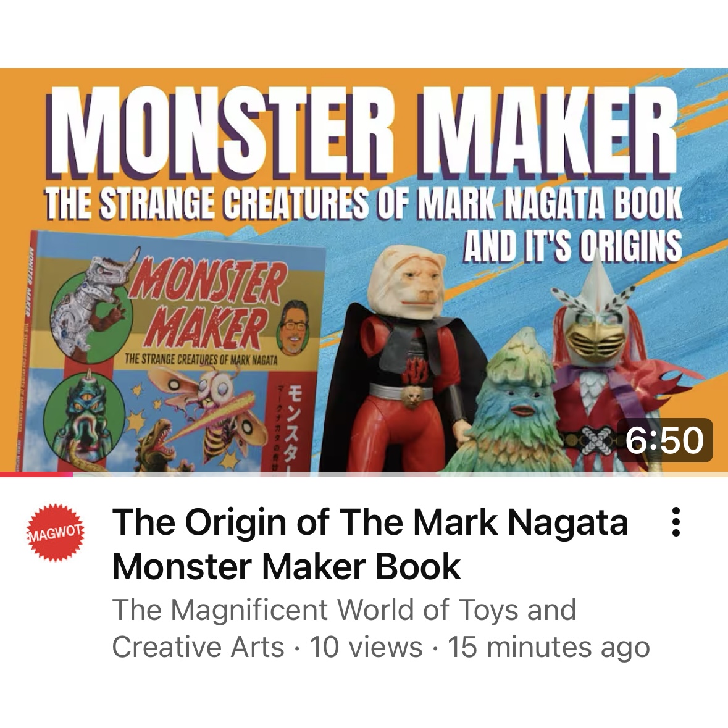728x728 pixels.
Task: Click the '15 minutes ago' upload time
Action: click(x=548, y=646)
